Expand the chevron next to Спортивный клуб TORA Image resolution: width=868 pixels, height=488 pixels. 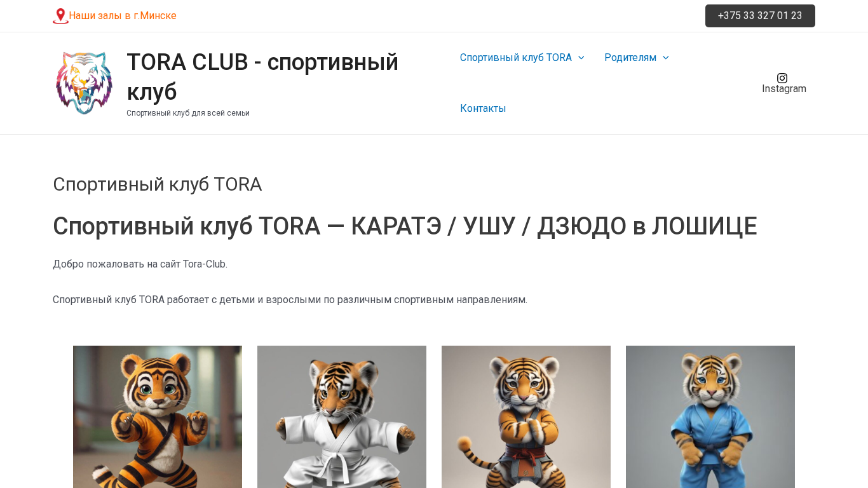pyautogui.click(x=581, y=58)
